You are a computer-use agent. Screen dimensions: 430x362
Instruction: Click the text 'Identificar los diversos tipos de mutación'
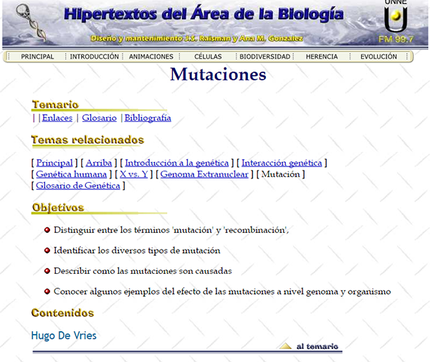(x=137, y=251)
